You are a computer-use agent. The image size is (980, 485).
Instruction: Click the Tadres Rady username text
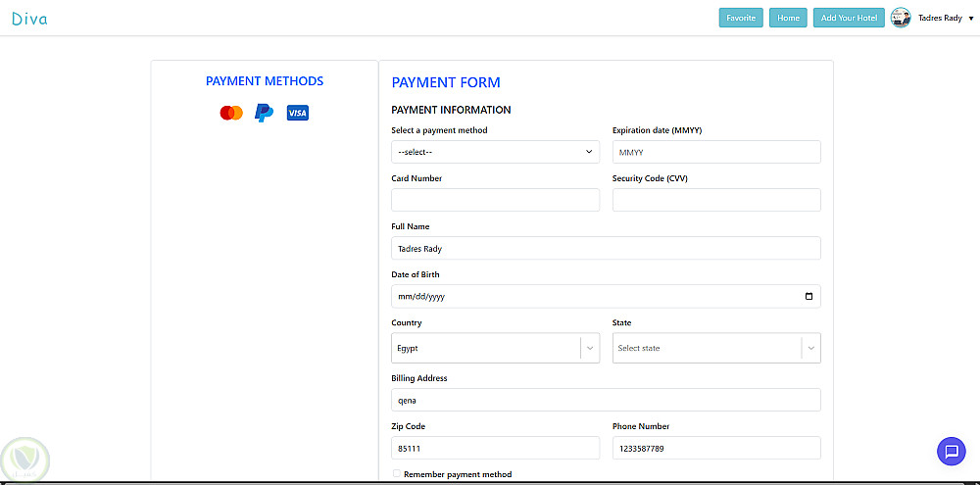tap(940, 18)
